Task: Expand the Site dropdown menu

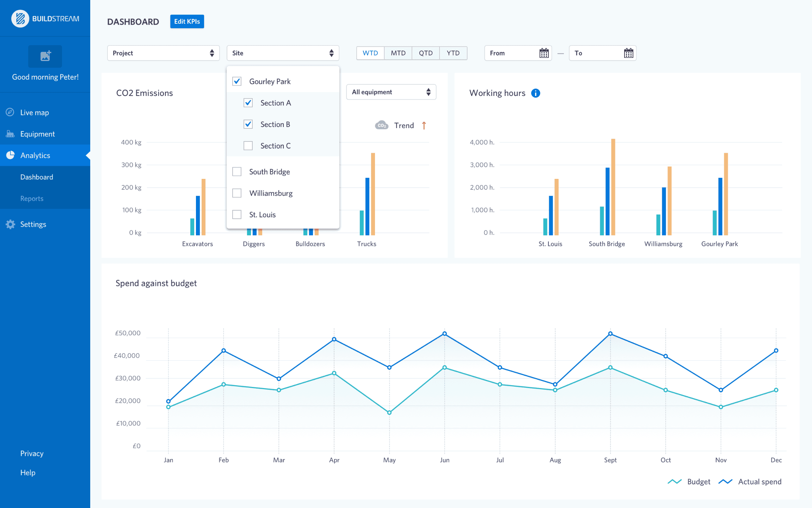Action: click(x=283, y=53)
